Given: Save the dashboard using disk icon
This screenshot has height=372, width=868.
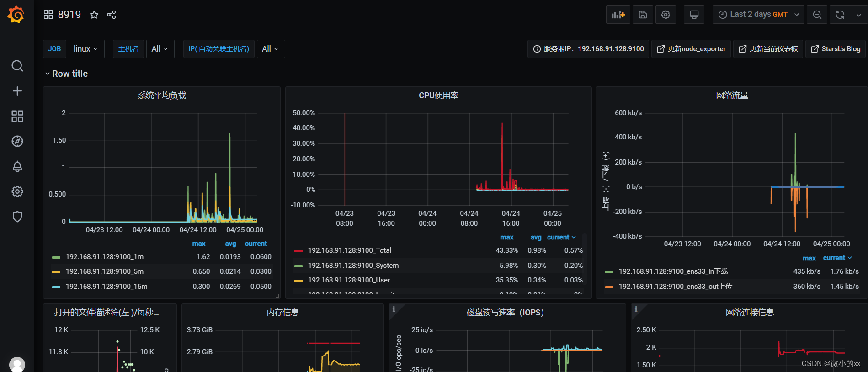Looking at the screenshot, I should point(643,15).
